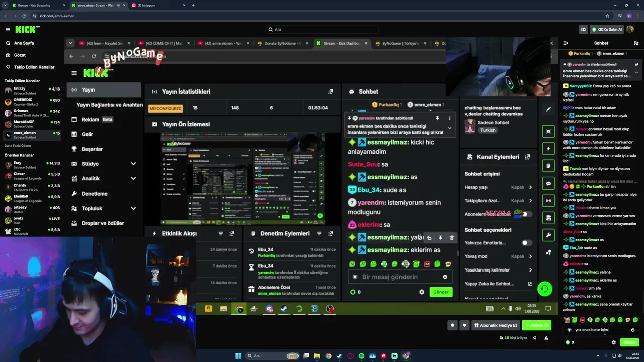644x362 pixels.
Task: Open chat settings gear icon
Action: [x=614, y=342]
